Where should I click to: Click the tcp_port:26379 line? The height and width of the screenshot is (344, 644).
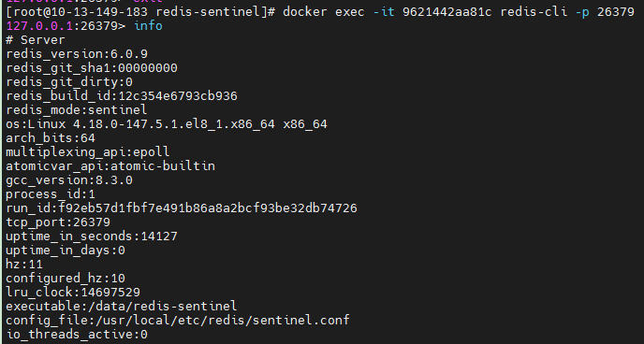click(58, 222)
